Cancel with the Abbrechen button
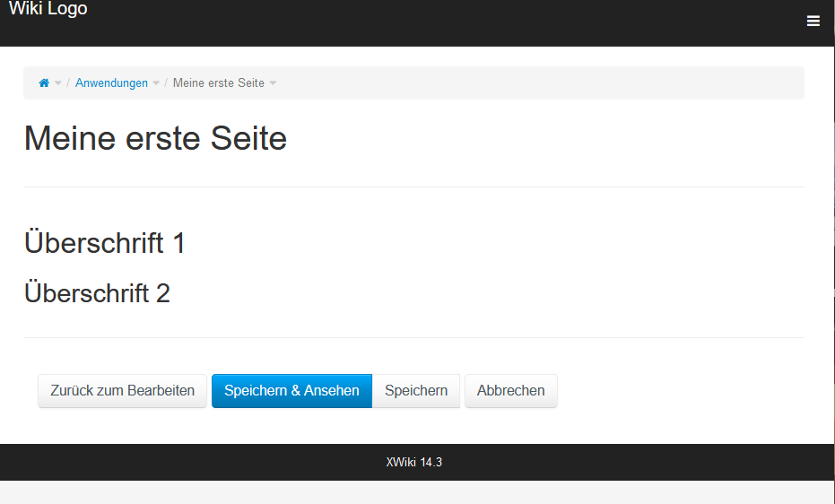This screenshot has height=504, width=835. [510, 391]
